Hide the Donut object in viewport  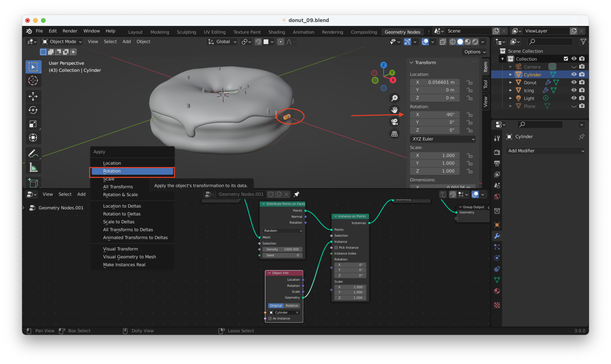pos(574,82)
